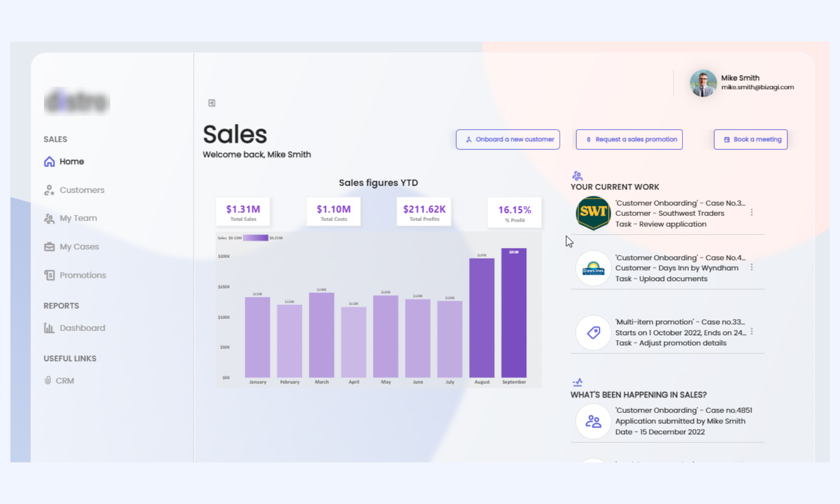The height and width of the screenshot is (504, 840).
Task: Open options menu for Southwest Traders case
Action: coord(751,213)
